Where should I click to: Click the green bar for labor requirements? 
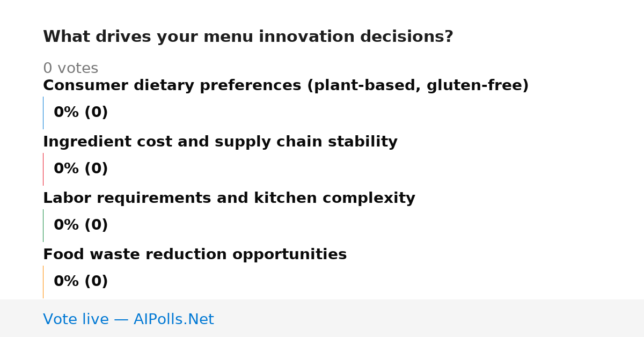coord(43,225)
